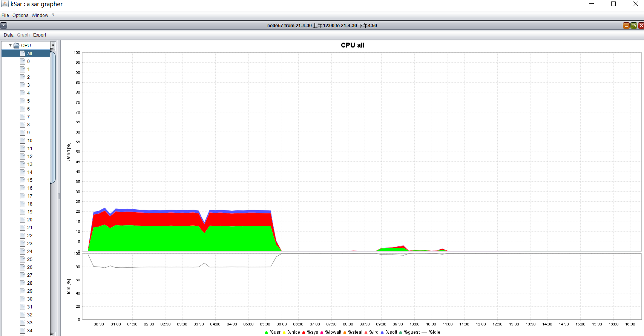Open CPU 1 page icon
This screenshot has width=644, height=336.
coord(23,69)
